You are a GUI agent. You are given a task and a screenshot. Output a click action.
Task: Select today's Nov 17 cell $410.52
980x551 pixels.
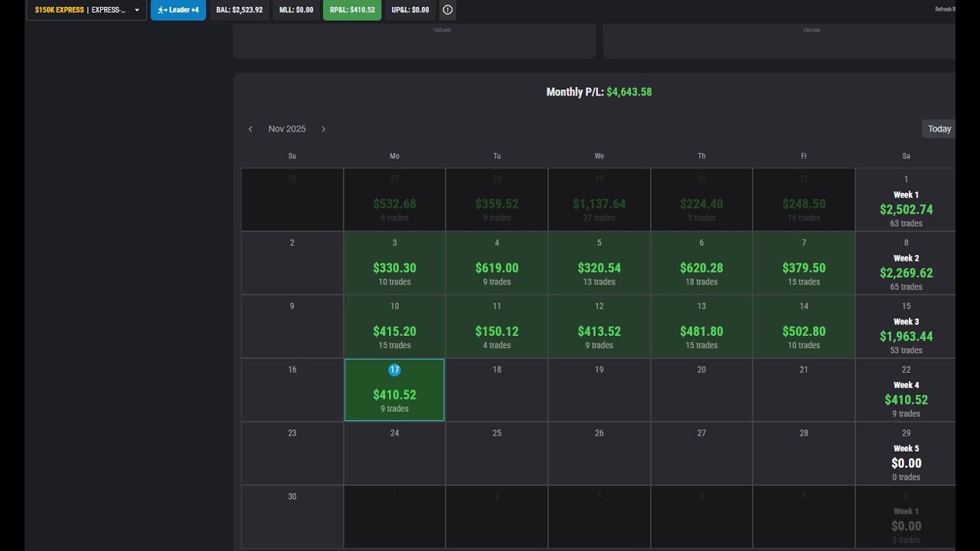click(x=394, y=390)
